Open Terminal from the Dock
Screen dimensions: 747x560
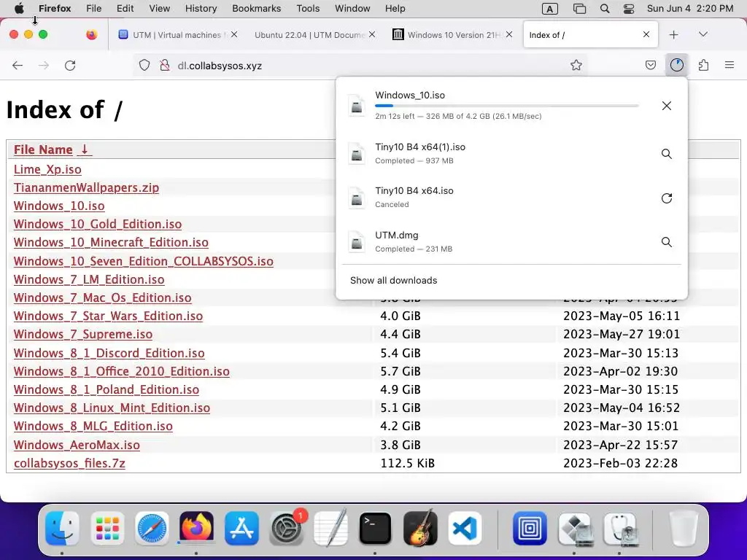(x=376, y=529)
